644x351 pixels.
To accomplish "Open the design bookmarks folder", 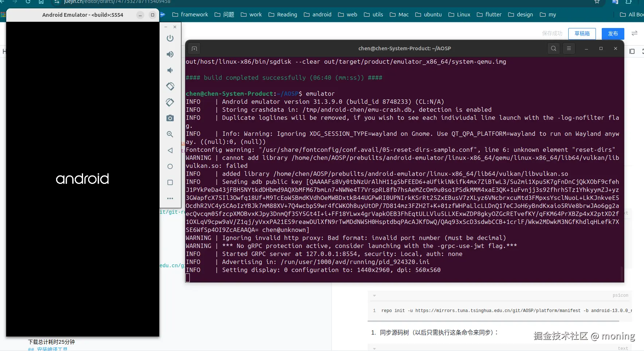I will point(521,15).
